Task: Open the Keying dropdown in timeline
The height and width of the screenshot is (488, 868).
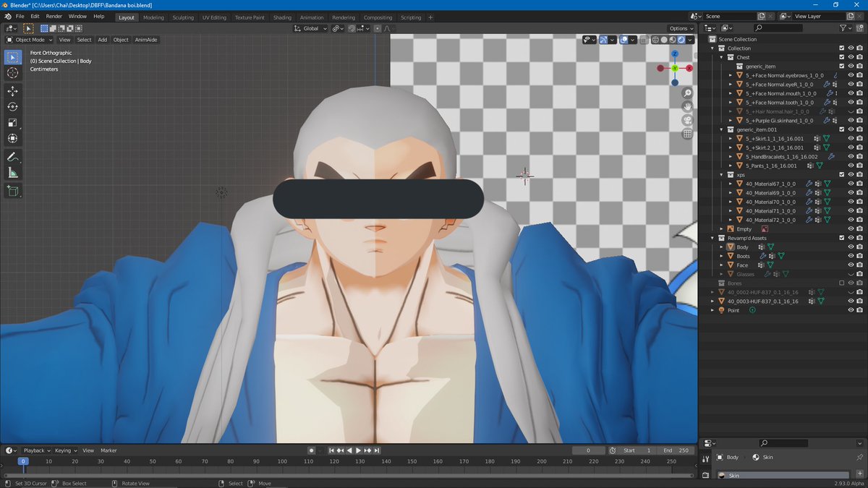Action: click(x=65, y=450)
